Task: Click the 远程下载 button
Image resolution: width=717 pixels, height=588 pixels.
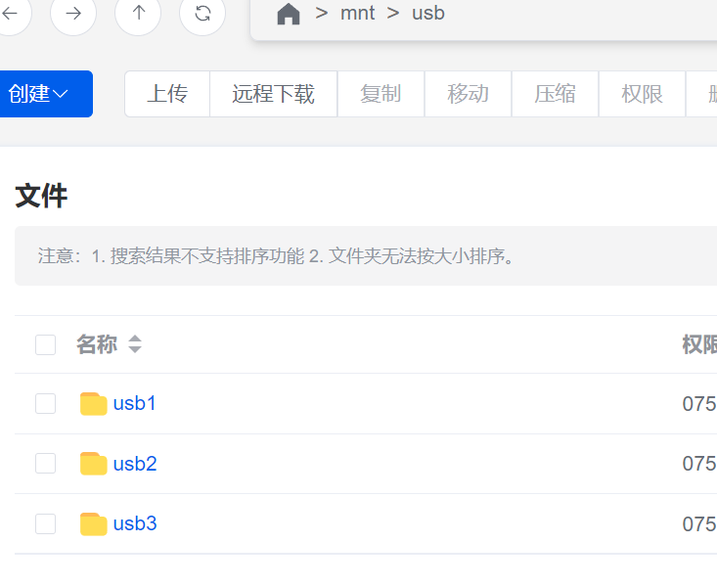Action: 273,94
